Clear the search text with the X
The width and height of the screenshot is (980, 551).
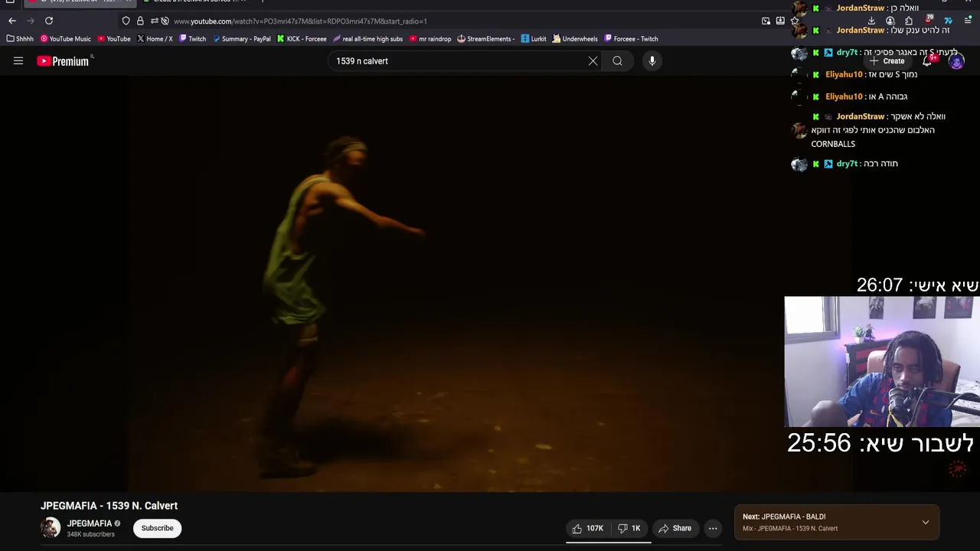coord(593,61)
